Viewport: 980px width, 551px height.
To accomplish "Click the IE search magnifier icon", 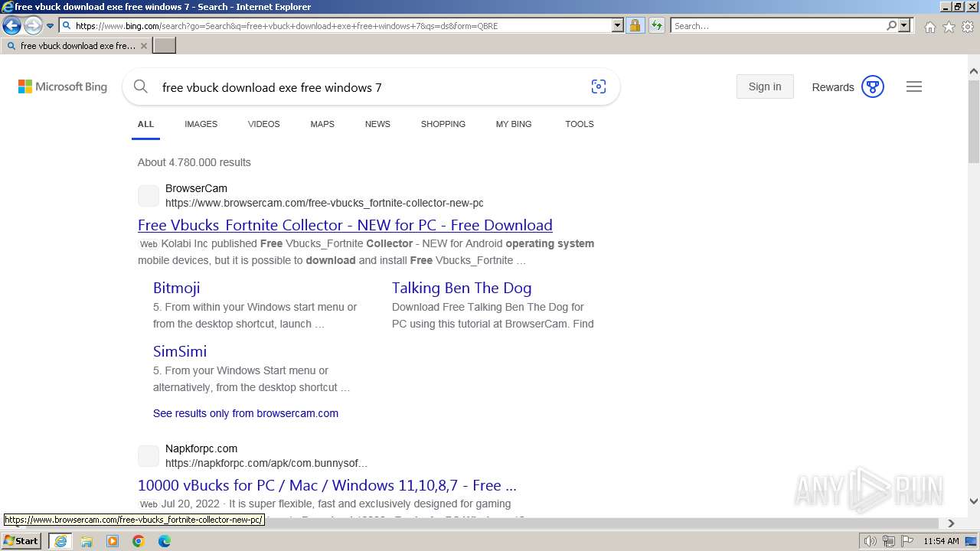I will click(x=891, y=25).
